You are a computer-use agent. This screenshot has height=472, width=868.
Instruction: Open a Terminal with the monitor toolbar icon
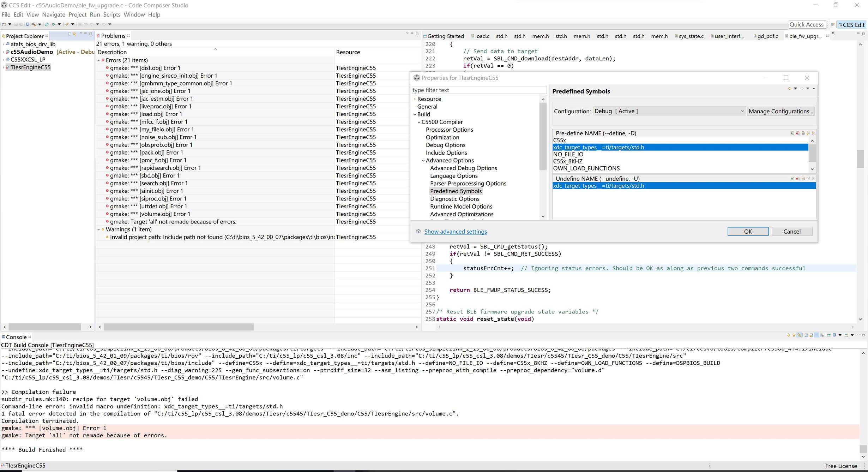(28, 24)
